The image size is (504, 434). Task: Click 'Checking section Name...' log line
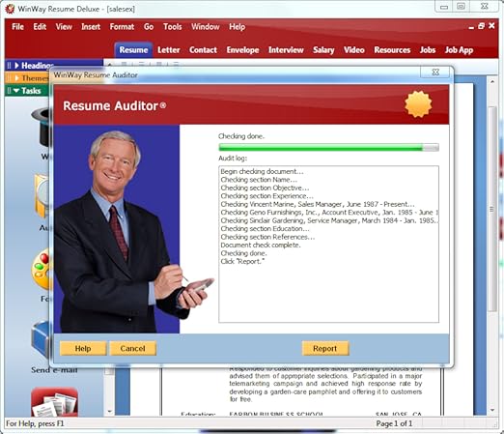[259, 180]
